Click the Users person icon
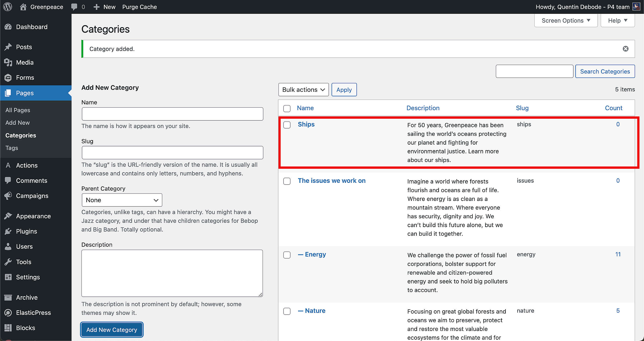Screen dimensions: 644x341 pyautogui.click(x=8, y=247)
